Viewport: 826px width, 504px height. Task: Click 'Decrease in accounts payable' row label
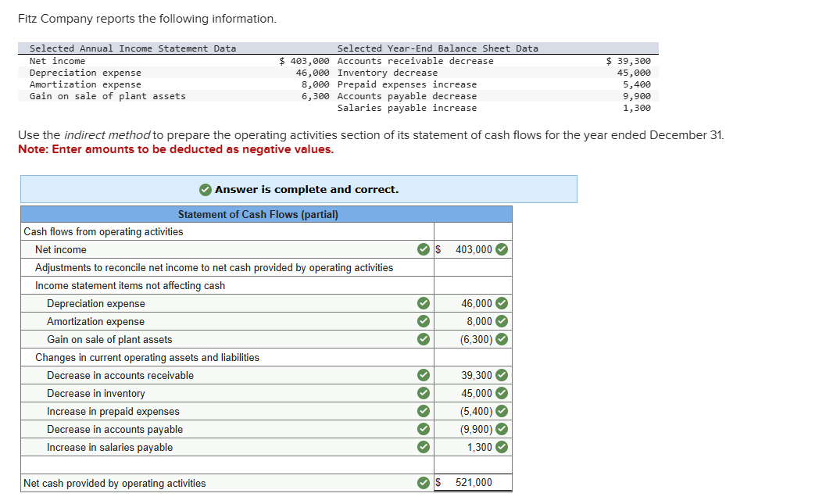(x=115, y=429)
